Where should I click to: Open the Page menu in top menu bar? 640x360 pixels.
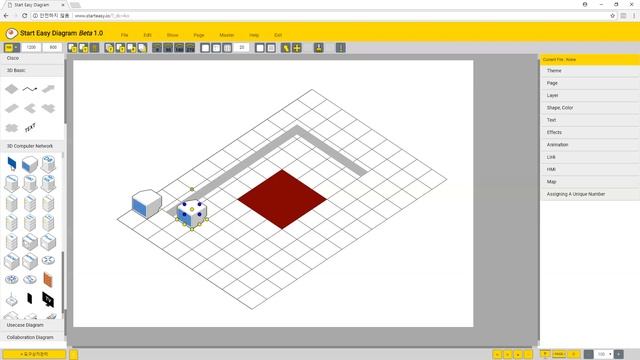point(199,35)
